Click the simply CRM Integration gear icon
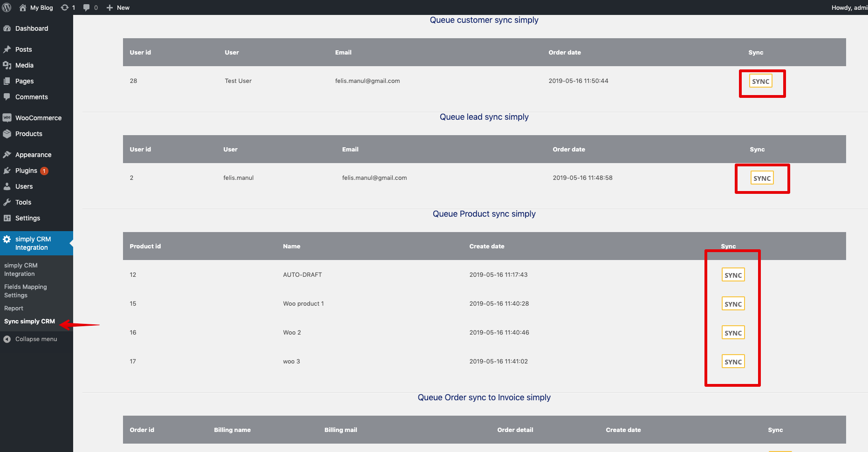Viewport: 868px width, 452px height. (7, 239)
